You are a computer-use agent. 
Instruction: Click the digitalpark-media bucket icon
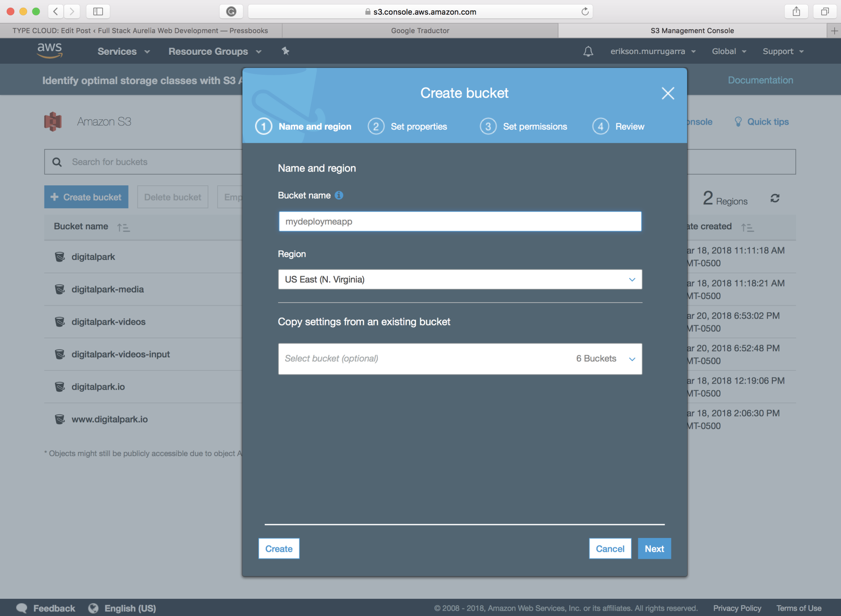[60, 289]
